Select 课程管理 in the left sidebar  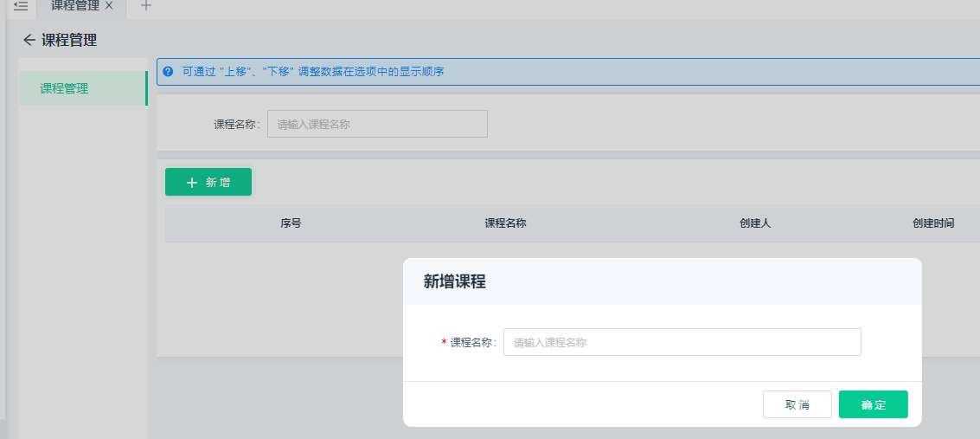[x=64, y=88]
